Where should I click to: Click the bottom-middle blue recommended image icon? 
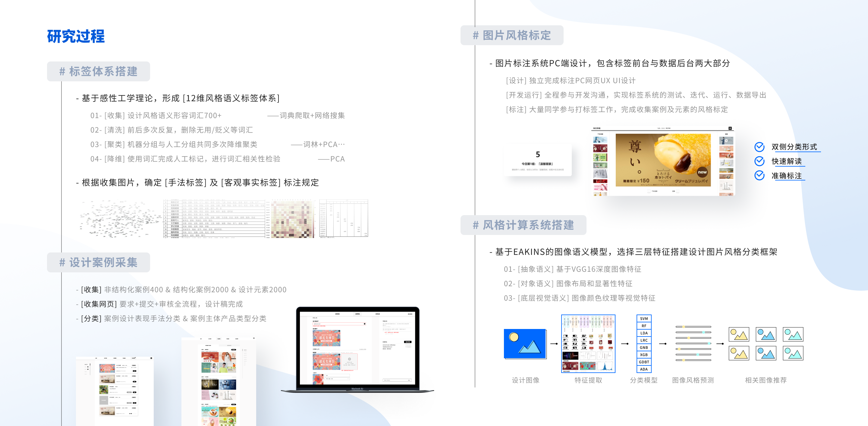pos(766,353)
